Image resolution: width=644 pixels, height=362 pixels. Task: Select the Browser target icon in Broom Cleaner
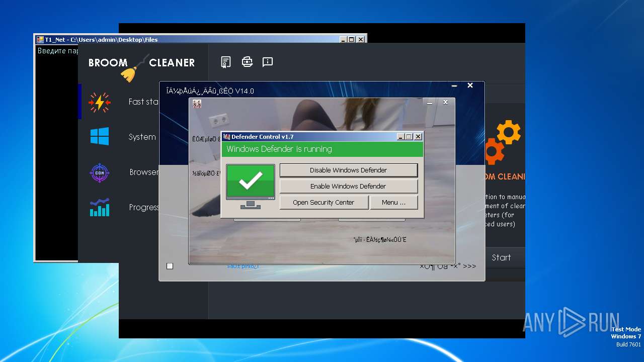pyautogui.click(x=99, y=172)
